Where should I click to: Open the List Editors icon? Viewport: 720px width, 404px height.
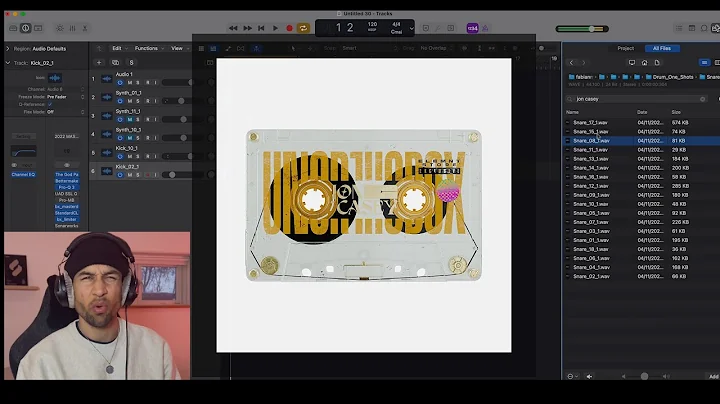click(x=679, y=28)
